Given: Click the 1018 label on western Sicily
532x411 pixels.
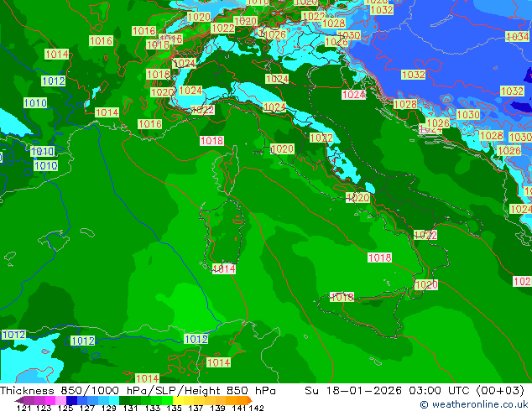Looking at the screenshot, I should [x=342, y=298].
